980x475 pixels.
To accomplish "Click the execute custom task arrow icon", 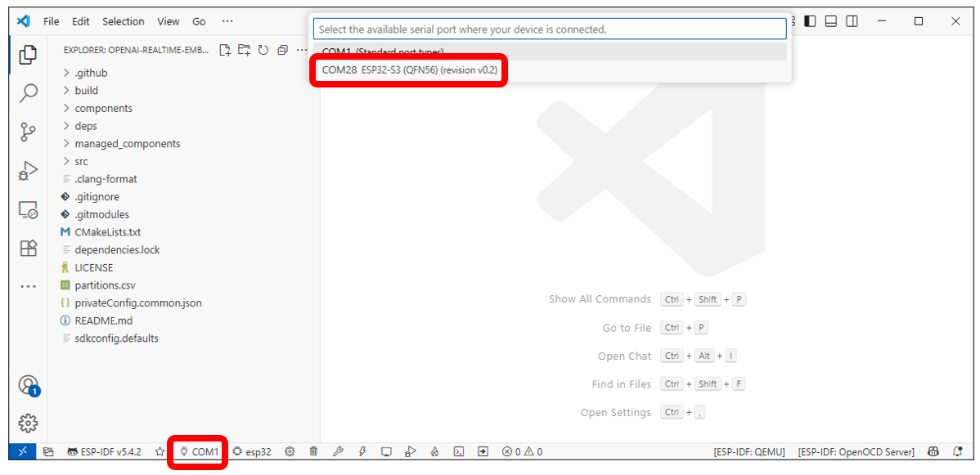I will pos(483,451).
